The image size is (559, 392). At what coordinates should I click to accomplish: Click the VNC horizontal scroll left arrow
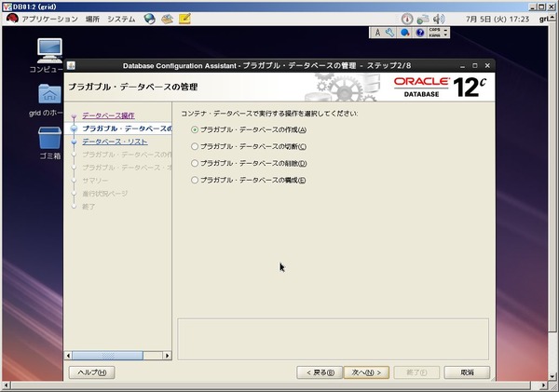[7, 385]
